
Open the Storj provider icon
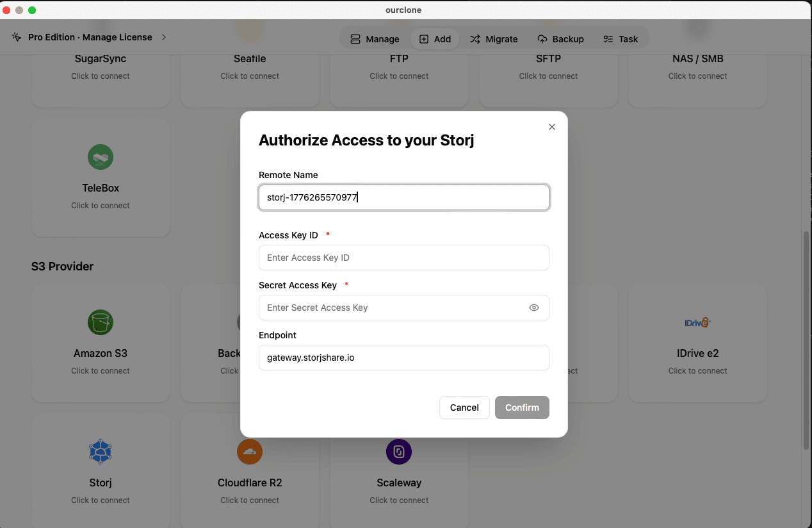click(x=101, y=452)
